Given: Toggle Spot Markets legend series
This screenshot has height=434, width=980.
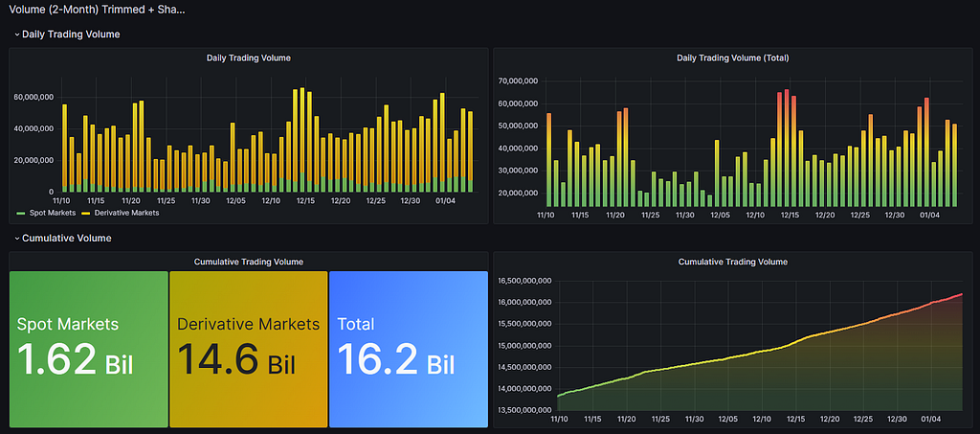Looking at the screenshot, I should tap(46, 213).
